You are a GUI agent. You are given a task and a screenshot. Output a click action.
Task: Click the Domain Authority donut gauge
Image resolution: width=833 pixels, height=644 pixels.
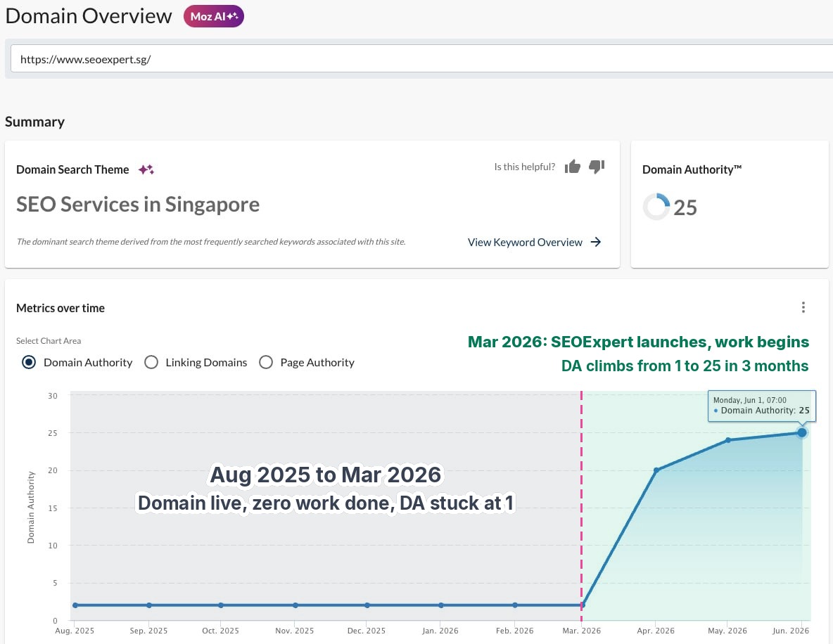[x=656, y=207]
